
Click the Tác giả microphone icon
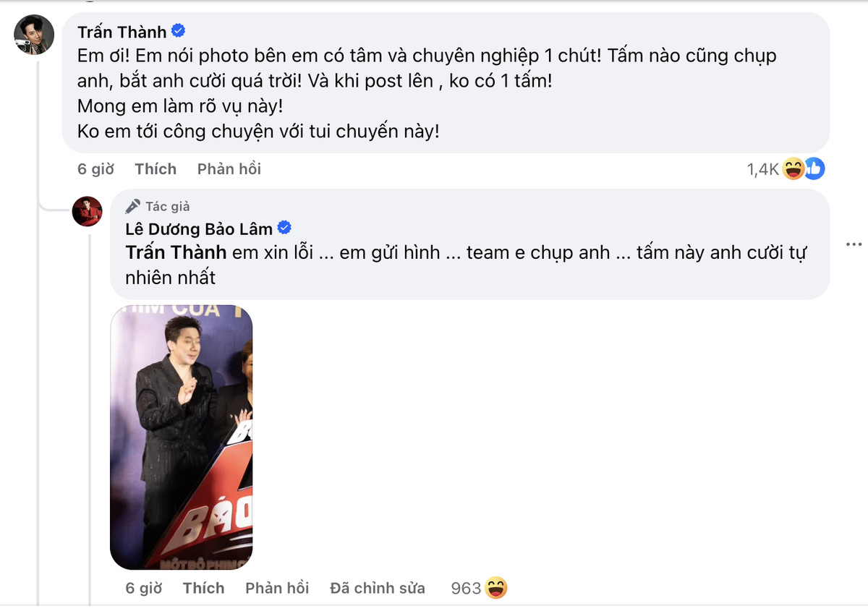tap(132, 206)
